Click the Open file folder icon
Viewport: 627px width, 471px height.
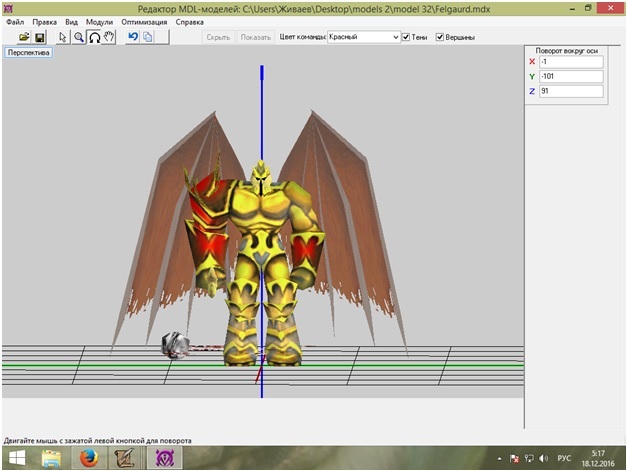(24, 37)
